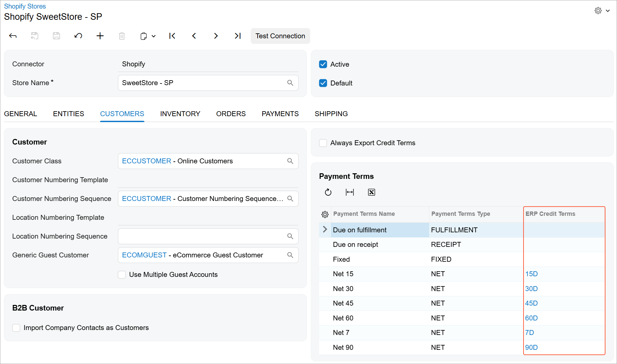Click the Save and Close toolbar icon
This screenshot has width=617, height=364.
point(35,36)
